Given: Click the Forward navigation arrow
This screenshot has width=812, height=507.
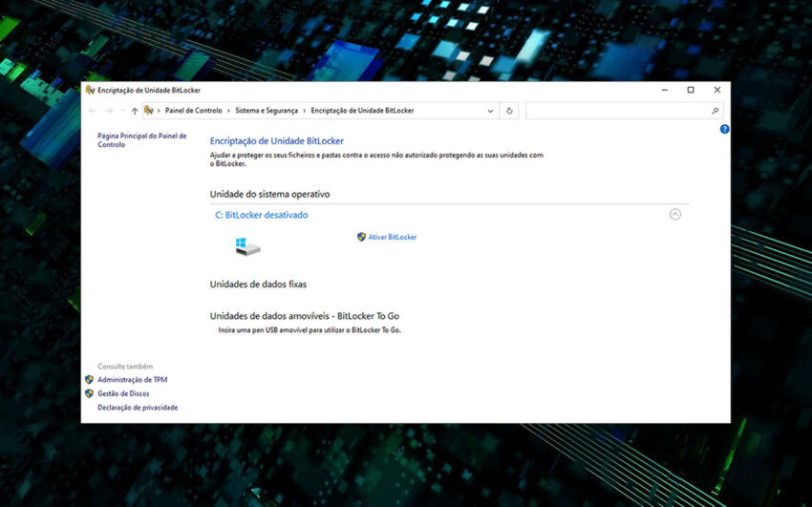Looking at the screenshot, I should point(109,111).
